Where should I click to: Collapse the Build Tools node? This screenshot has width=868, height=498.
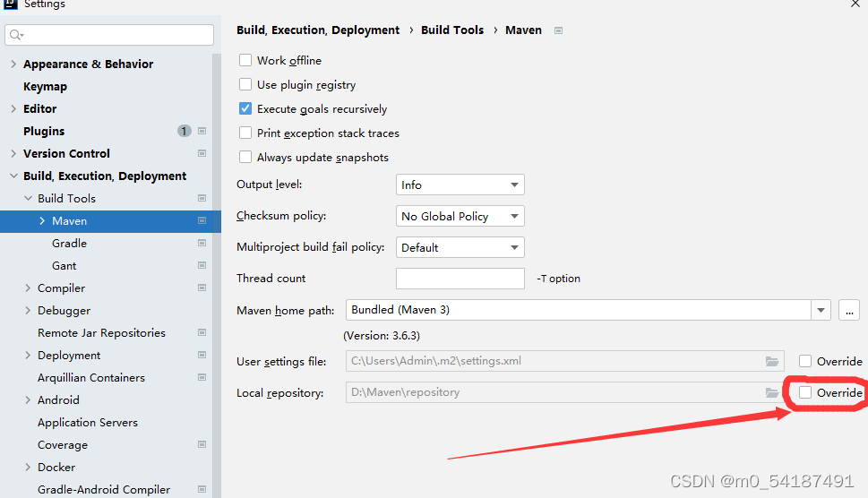pyautogui.click(x=28, y=198)
